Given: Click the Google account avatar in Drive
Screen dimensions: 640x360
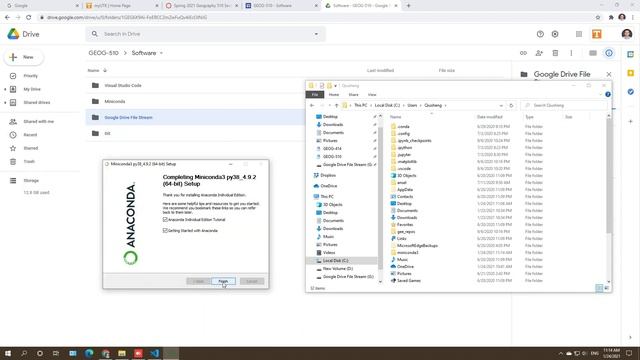Looking at the screenshot, I should 627,34.
